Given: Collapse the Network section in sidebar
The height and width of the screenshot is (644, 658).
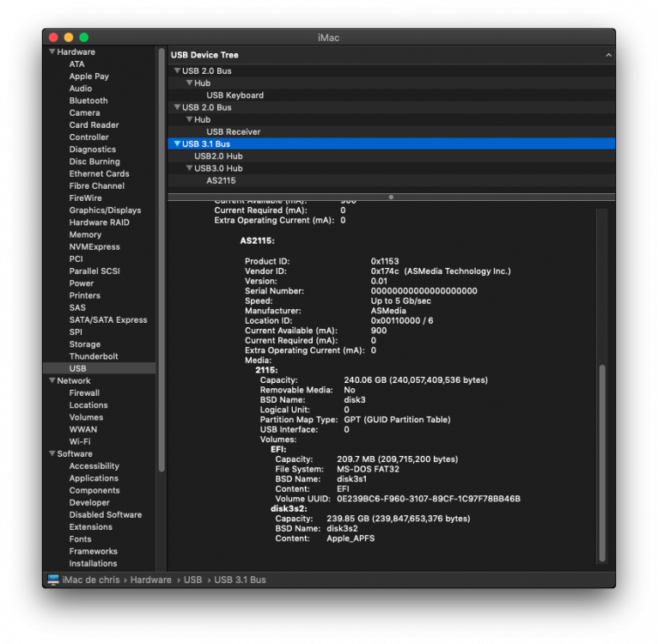Looking at the screenshot, I should (52, 380).
